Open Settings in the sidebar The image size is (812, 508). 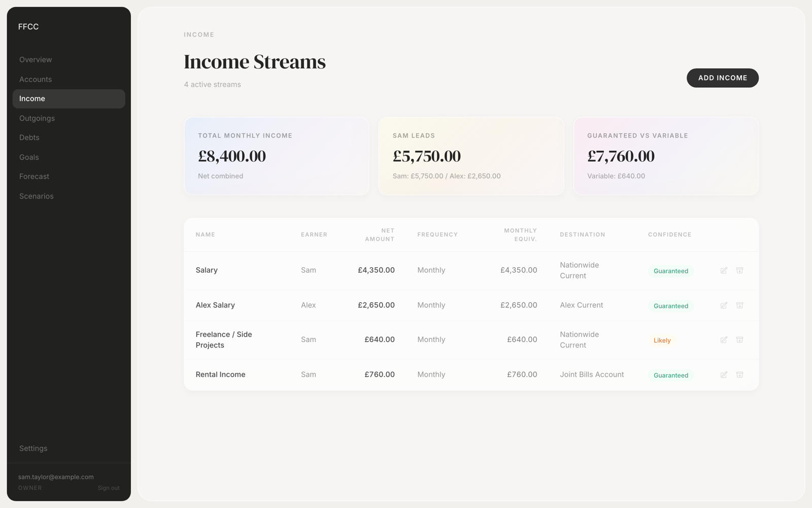pos(69,449)
